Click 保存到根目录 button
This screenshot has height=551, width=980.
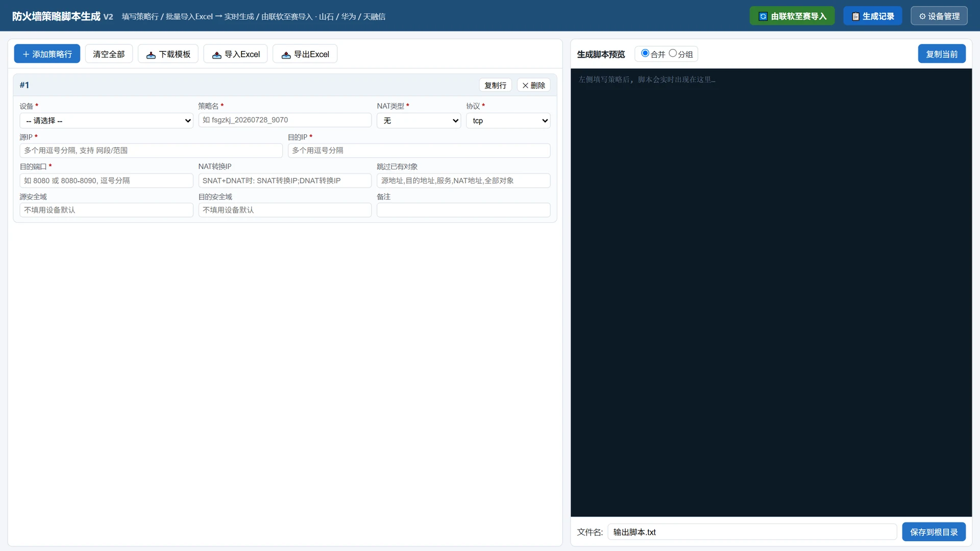click(934, 532)
